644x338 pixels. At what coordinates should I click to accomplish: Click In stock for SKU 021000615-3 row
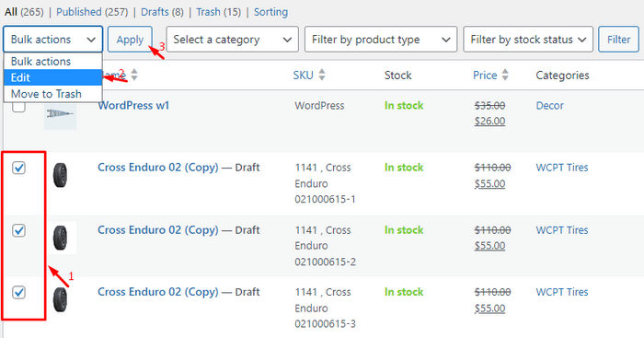[x=404, y=292]
